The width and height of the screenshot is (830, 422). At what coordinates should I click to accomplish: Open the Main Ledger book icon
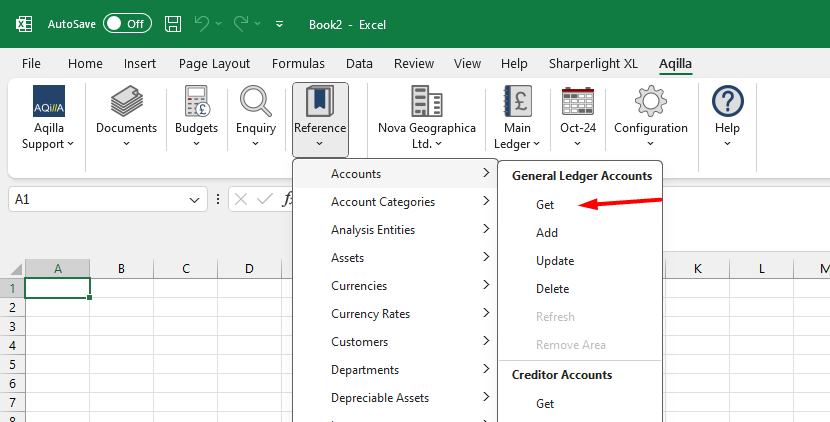coord(517,102)
